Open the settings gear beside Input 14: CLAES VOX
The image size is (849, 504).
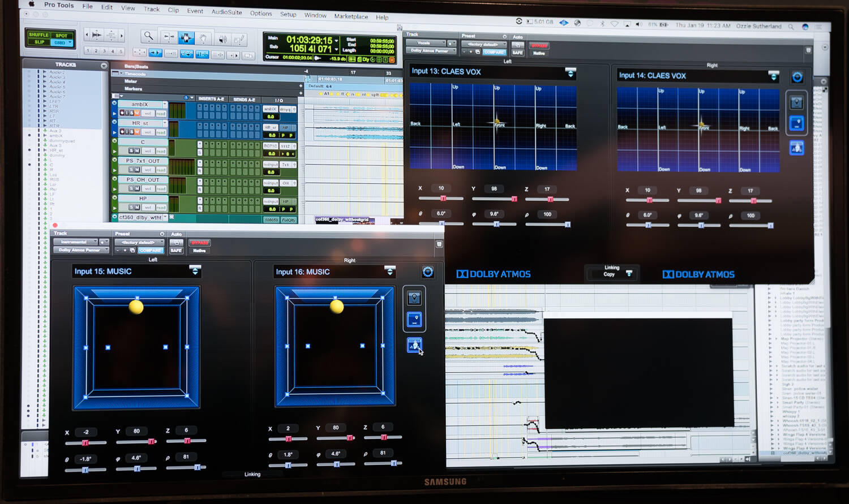797,77
